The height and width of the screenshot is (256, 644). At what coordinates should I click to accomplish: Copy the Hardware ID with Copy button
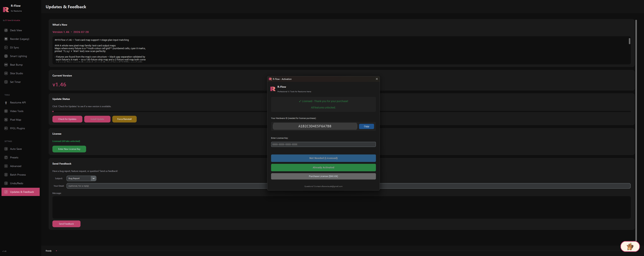[x=367, y=126]
